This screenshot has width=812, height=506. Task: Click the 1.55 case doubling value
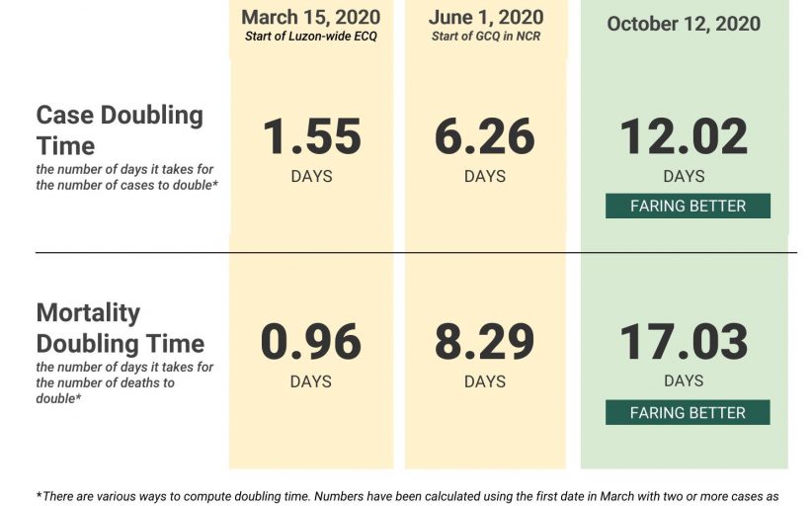coord(311,138)
